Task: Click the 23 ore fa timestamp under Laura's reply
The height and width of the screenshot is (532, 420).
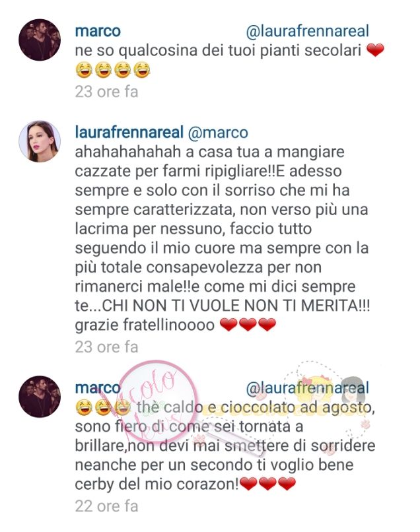Action: tap(106, 347)
